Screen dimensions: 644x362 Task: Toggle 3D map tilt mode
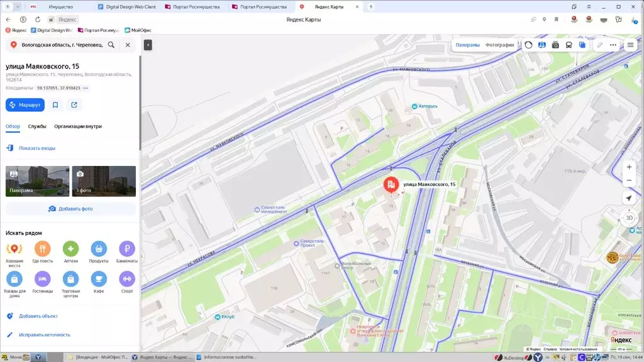(x=629, y=218)
